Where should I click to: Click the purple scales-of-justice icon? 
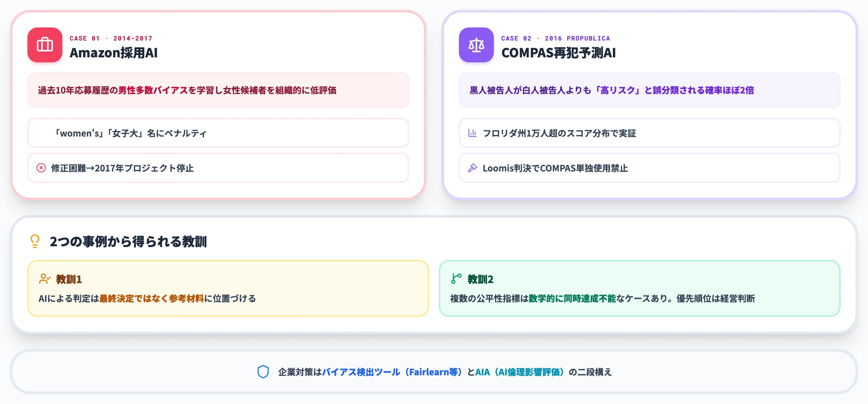click(476, 45)
